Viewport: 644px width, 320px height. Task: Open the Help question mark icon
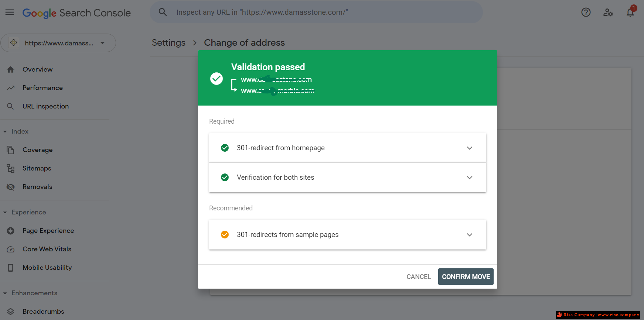[586, 12]
